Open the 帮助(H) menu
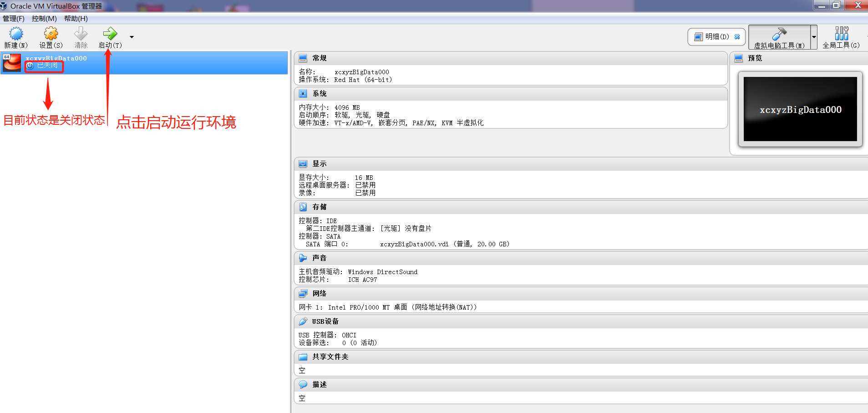 76,19
